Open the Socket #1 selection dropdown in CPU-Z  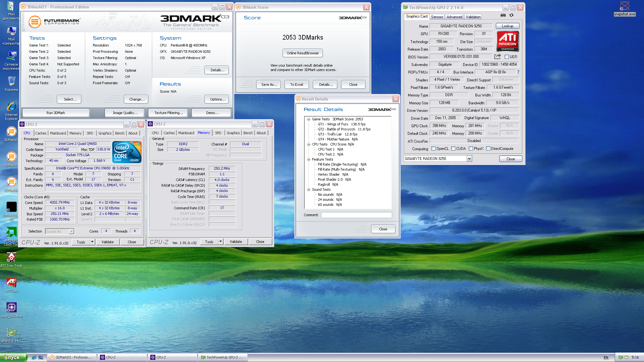tap(71, 232)
